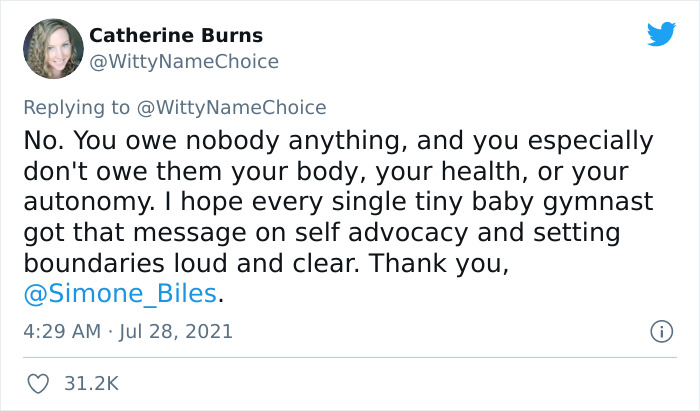Open the @Simone_Biles mention
The height and width of the screenshot is (411, 700).
[118, 296]
